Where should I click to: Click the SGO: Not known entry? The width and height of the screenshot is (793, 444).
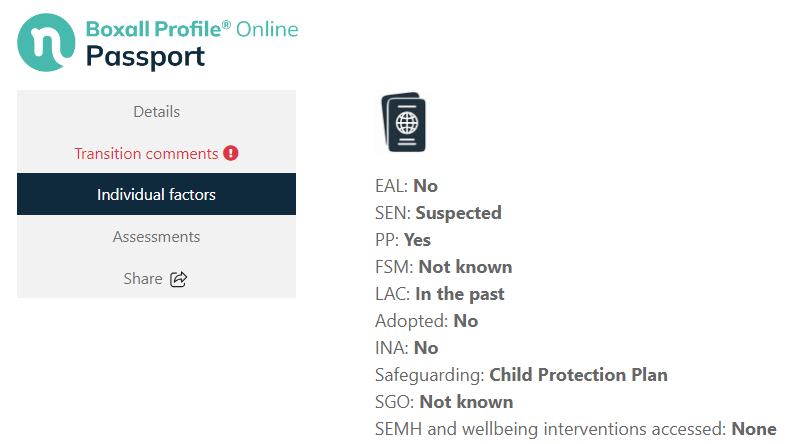(444, 402)
